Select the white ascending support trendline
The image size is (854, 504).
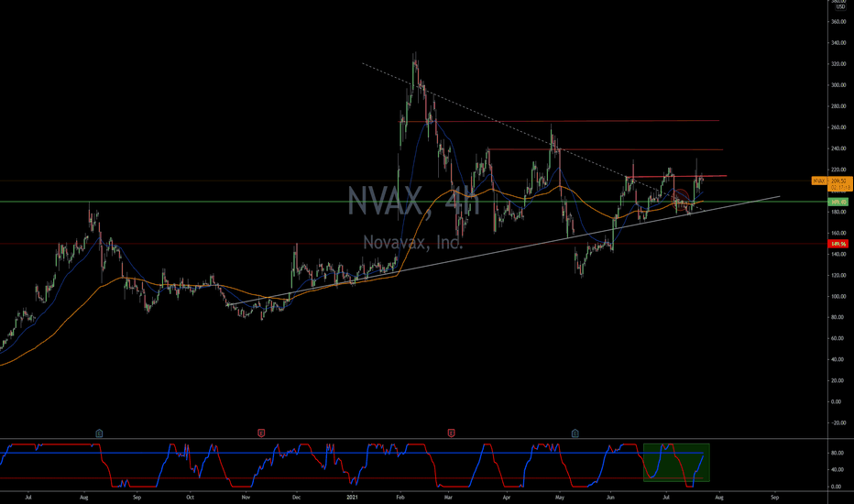tap(504, 251)
